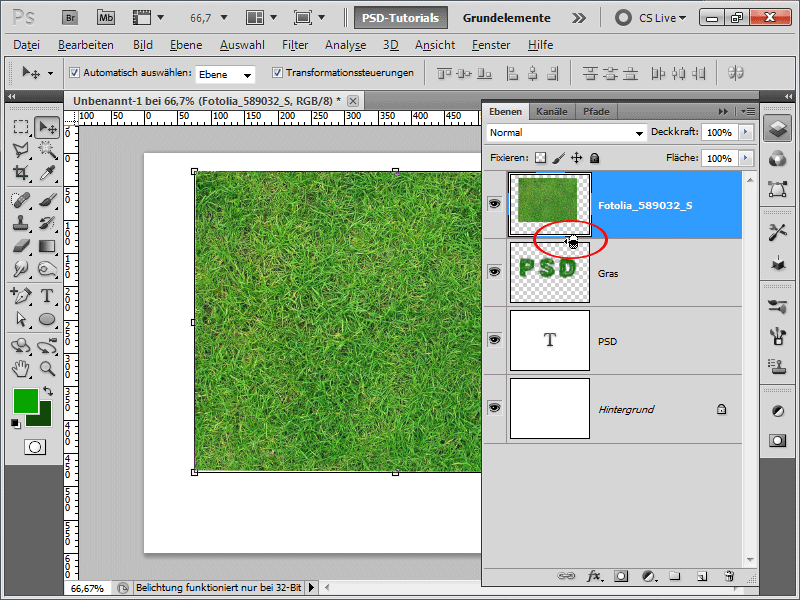Viewport: 800px width, 600px height.
Task: Select the Gradient tool
Action: pos(47,246)
